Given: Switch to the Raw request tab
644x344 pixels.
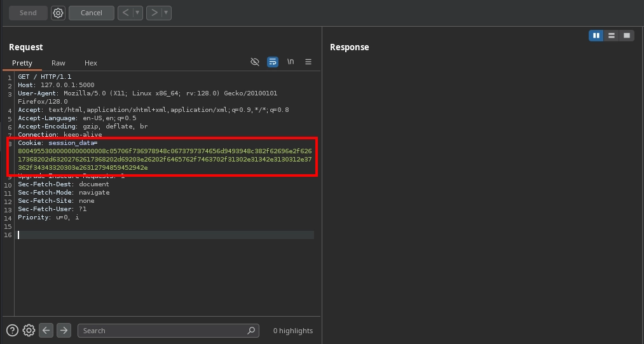Looking at the screenshot, I should point(58,63).
